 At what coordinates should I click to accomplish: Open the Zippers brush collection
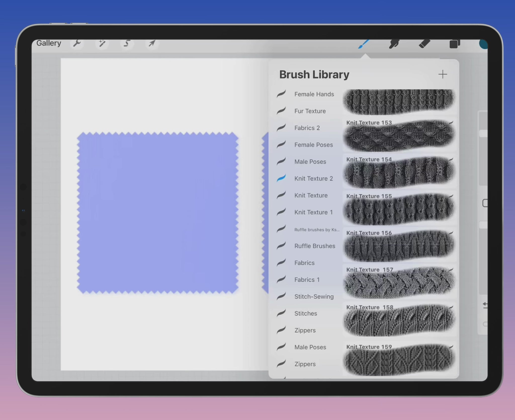tap(305, 330)
